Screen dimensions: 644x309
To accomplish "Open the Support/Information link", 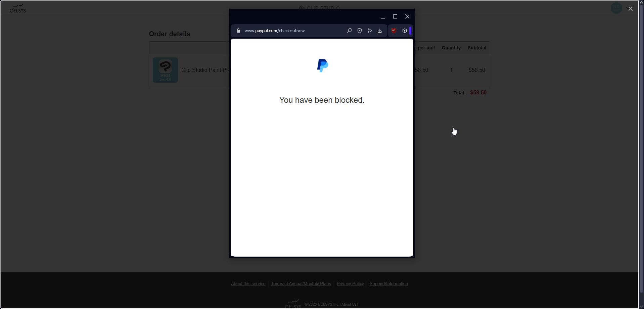I will (x=389, y=284).
